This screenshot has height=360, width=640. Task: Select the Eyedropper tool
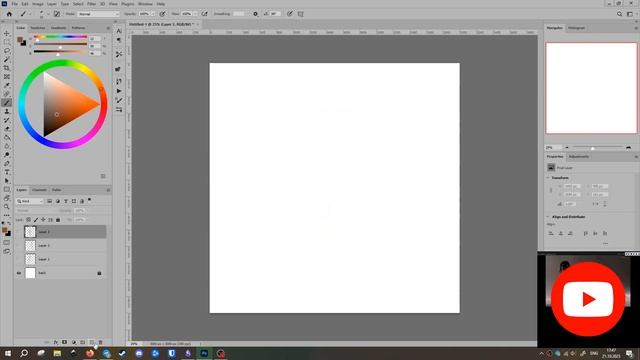(7, 85)
